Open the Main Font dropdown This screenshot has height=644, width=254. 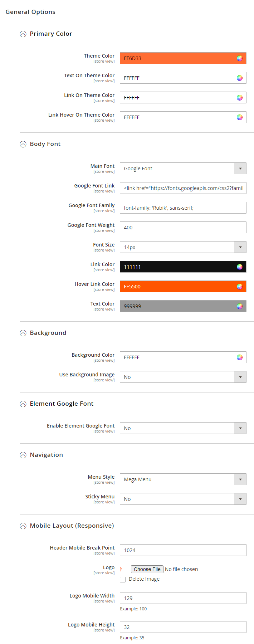coord(183,169)
